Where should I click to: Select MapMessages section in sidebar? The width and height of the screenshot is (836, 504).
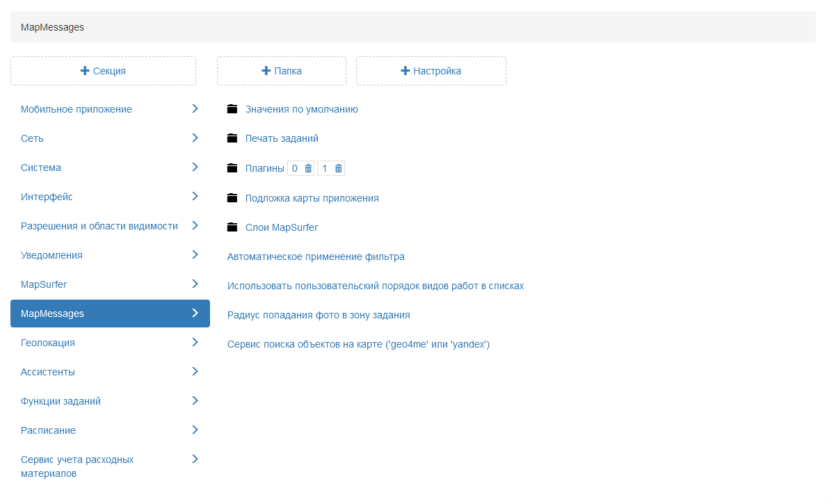coord(110,314)
